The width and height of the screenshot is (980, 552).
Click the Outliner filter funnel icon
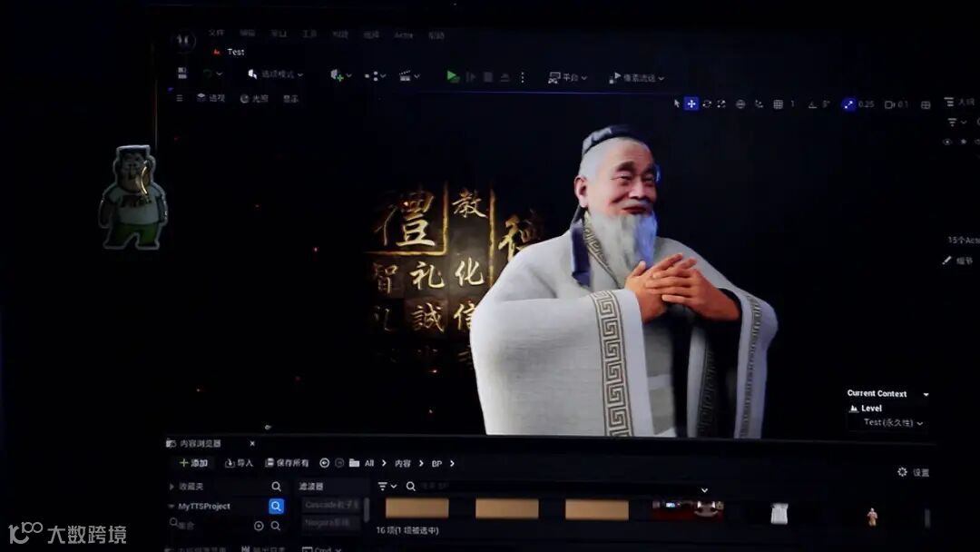(952, 122)
